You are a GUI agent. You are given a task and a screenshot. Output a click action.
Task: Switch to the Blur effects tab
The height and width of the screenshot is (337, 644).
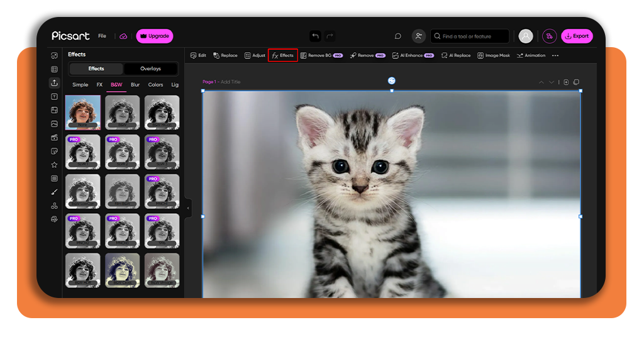point(135,84)
